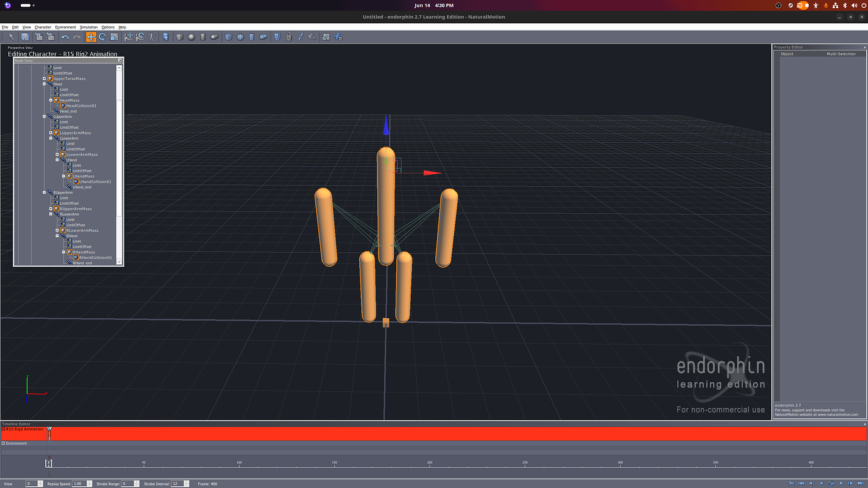This screenshot has width=868, height=488.
Task: Click the gray box primitive icon
Action: 179,37
